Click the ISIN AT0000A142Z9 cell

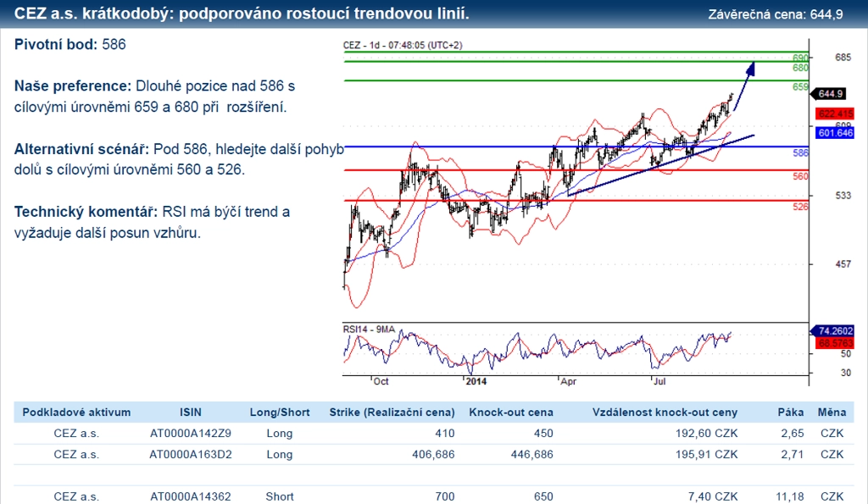pos(191,433)
